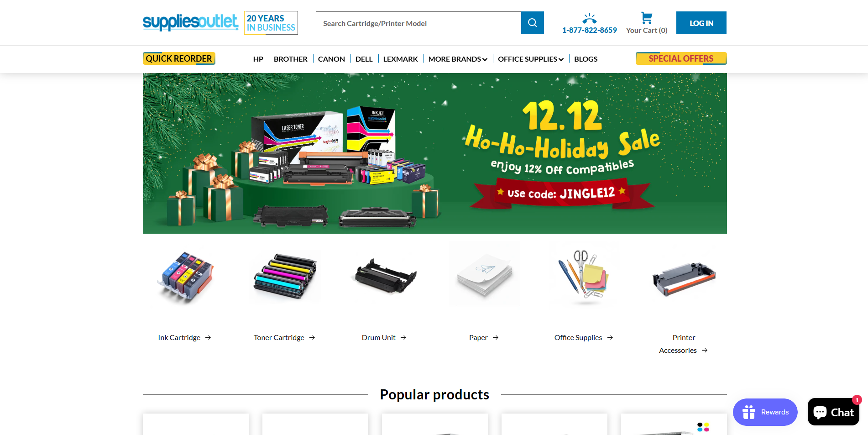868x435 pixels.
Task: Open the Rewards gift button
Action: 765,412
